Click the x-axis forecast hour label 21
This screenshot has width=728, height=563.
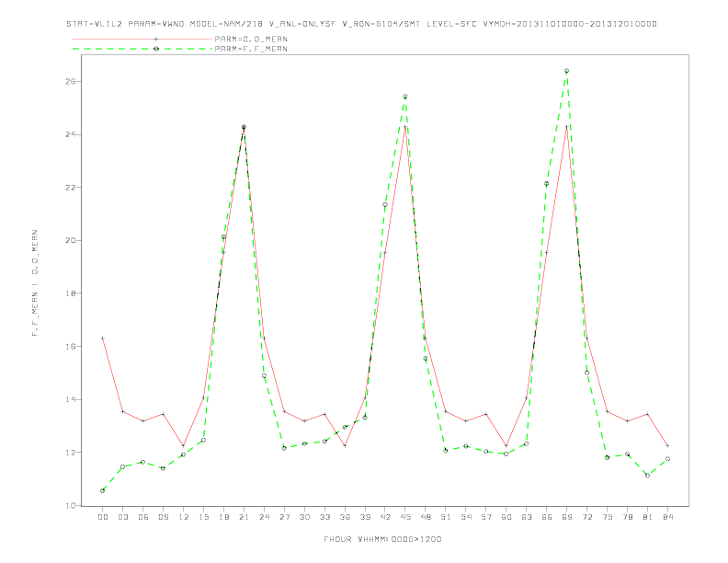(244, 517)
